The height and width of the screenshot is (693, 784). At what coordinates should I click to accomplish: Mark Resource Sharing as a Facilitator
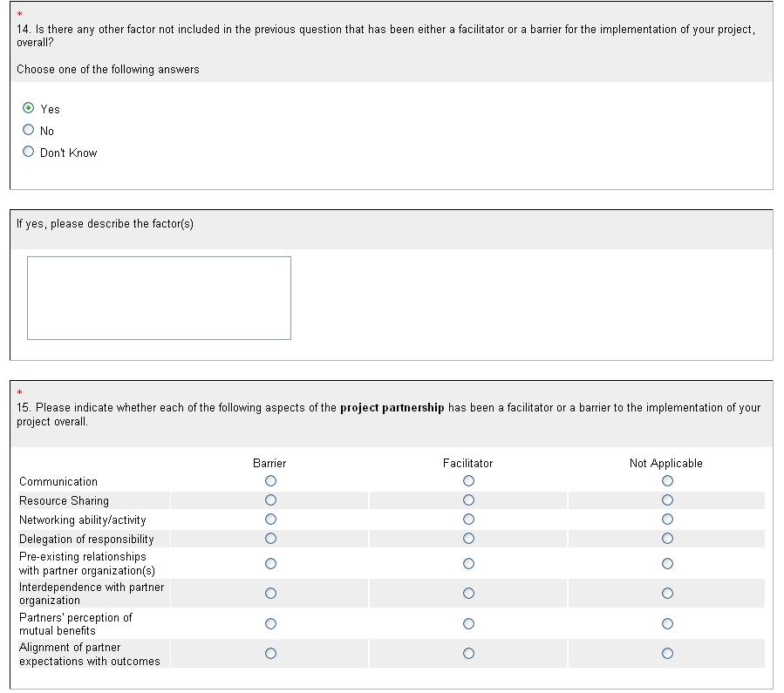point(468,500)
